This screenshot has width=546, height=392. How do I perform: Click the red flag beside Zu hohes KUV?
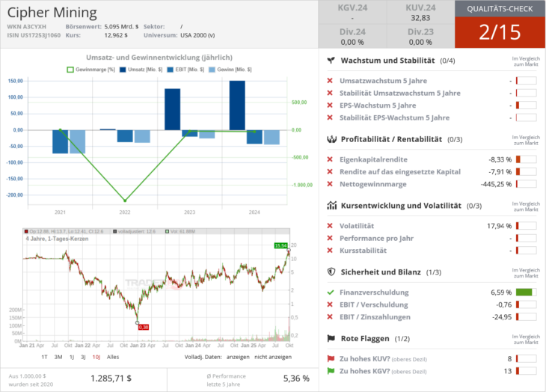point(331,359)
